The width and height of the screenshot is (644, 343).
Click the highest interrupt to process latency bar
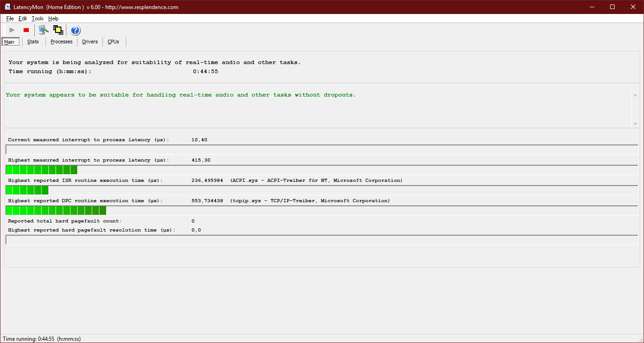click(322, 170)
